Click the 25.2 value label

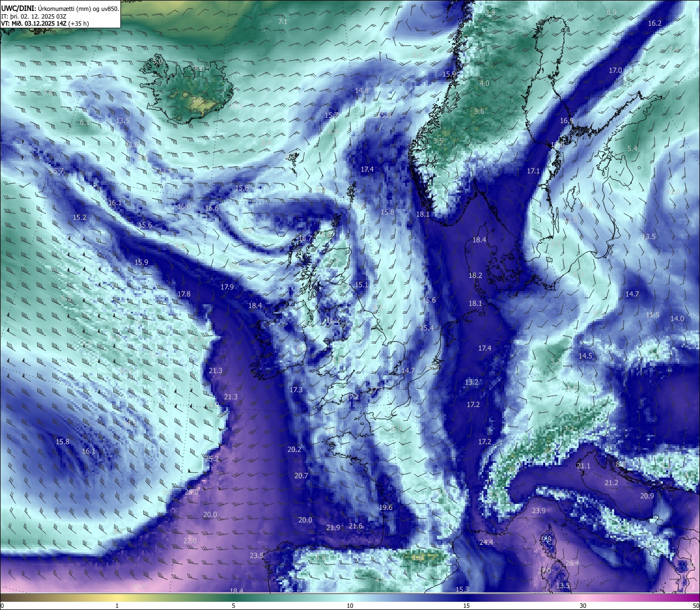point(212,459)
